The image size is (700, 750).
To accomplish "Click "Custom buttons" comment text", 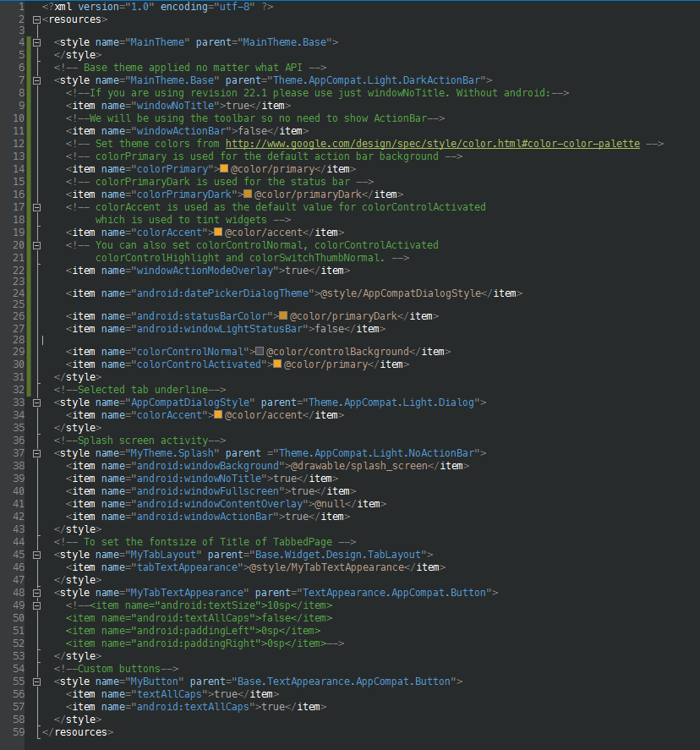I will coord(119,669).
